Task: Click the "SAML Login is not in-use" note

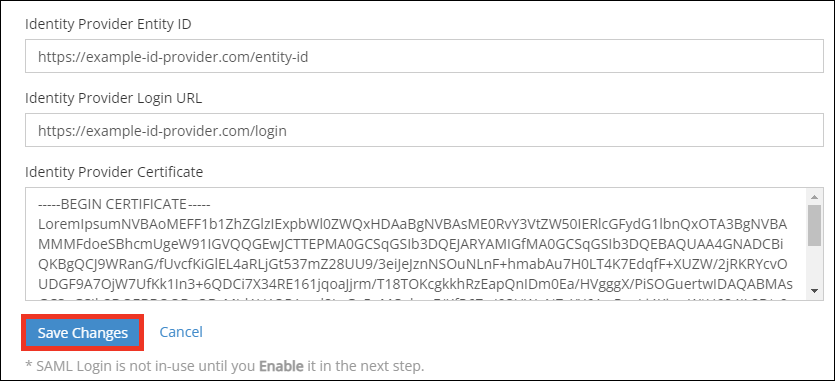Action: tap(225, 367)
